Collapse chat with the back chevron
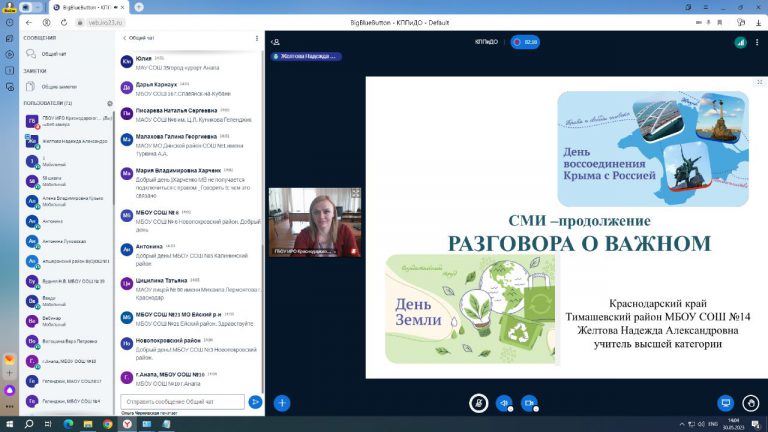Viewport: 768px width, 432px height. (x=124, y=38)
